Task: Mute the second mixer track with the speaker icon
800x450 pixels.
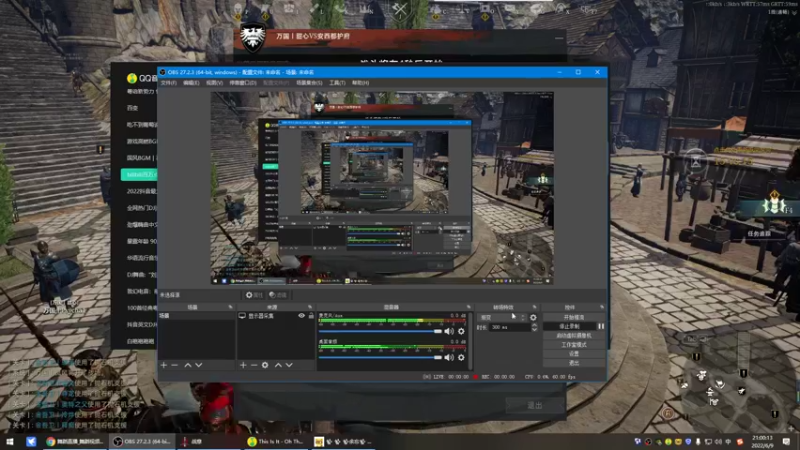Action: [x=449, y=358]
